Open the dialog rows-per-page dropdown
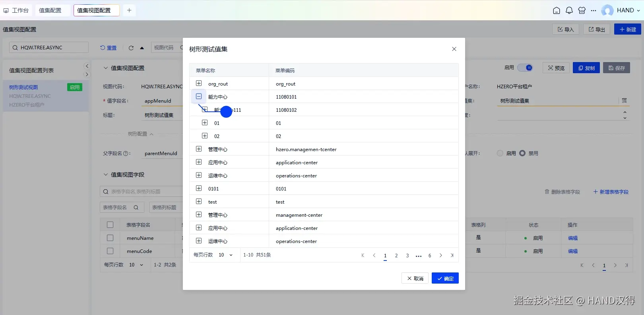Viewport: 644px width, 315px height. (225, 255)
